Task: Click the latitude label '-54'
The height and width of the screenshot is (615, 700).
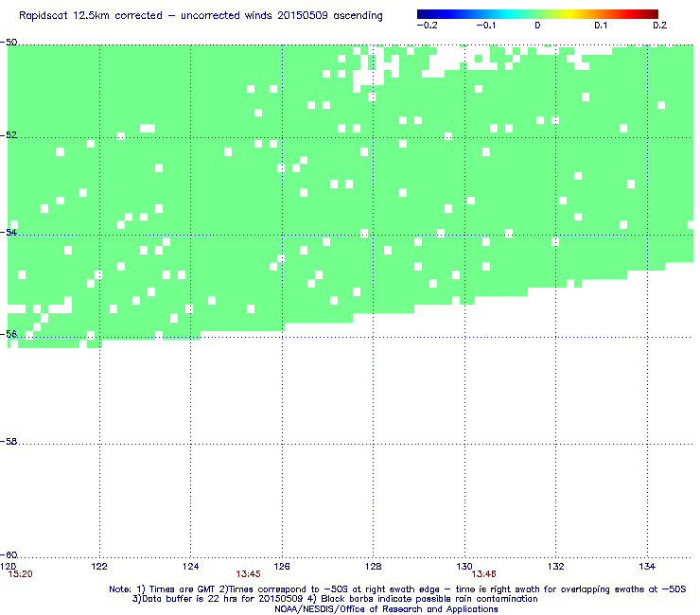Action: (x=9, y=232)
